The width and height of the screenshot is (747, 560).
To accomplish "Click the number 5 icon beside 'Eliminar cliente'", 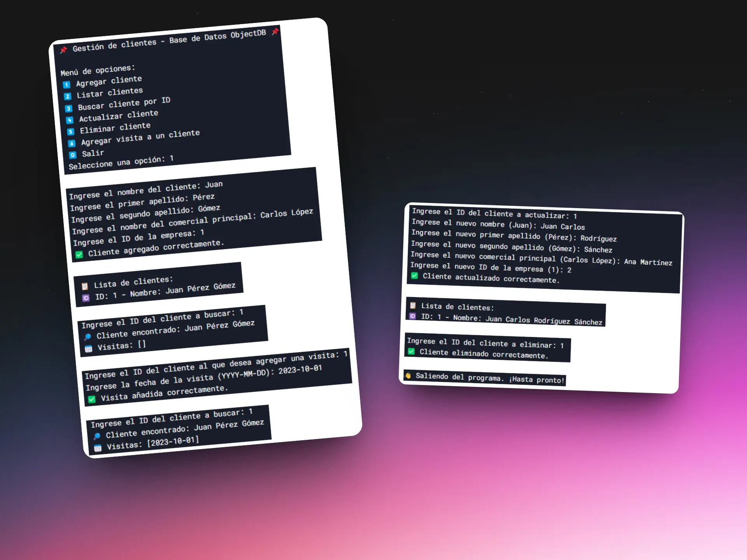I will [70, 131].
